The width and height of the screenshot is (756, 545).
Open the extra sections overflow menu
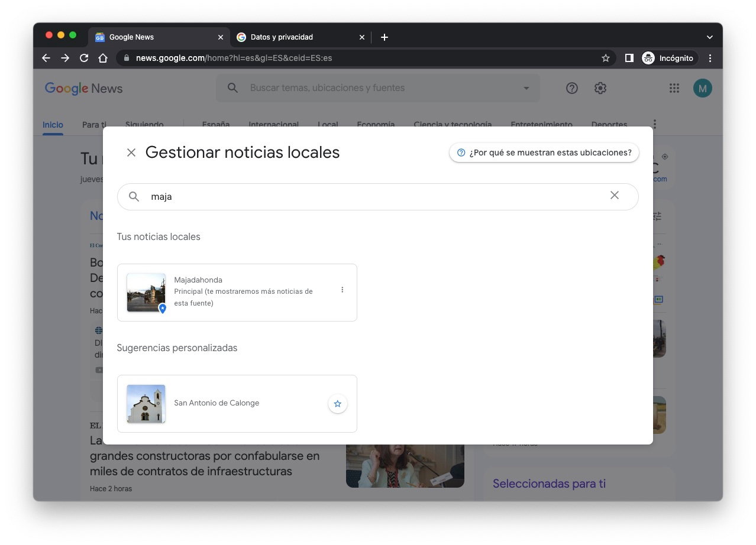(654, 124)
